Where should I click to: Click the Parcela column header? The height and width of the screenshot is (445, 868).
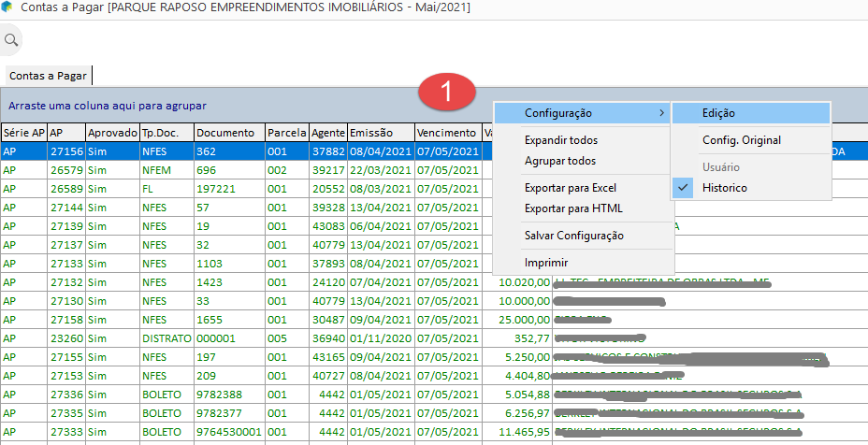[x=287, y=133]
